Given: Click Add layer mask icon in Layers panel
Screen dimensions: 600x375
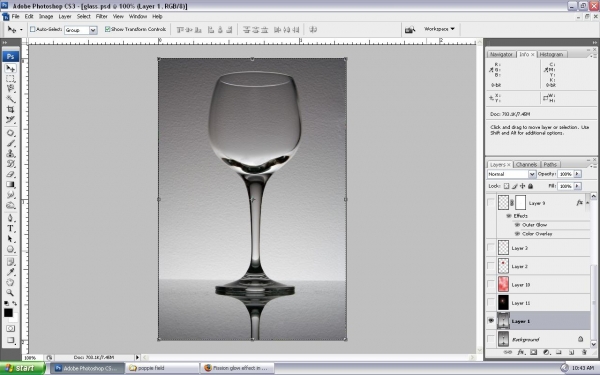Looking at the screenshot, I should pos(533,352).
